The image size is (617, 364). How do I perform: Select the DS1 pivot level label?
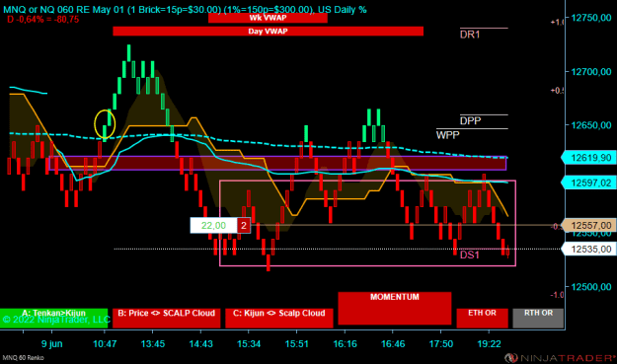470,255
